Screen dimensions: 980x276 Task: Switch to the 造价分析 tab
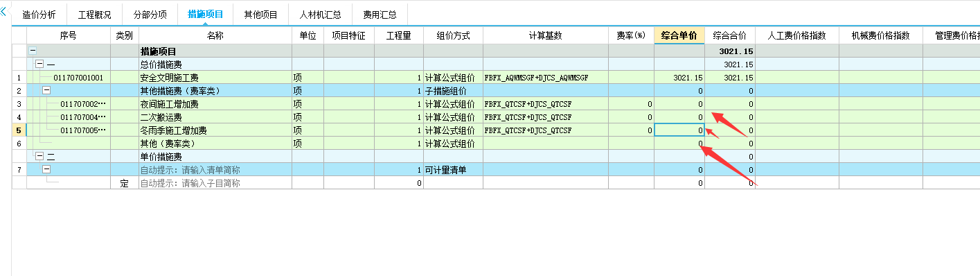39,15
